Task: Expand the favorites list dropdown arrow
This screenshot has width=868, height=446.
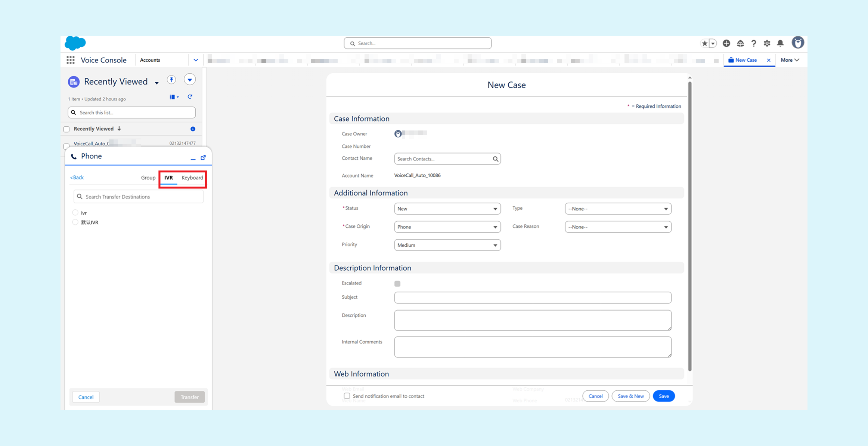Action: 713,43
